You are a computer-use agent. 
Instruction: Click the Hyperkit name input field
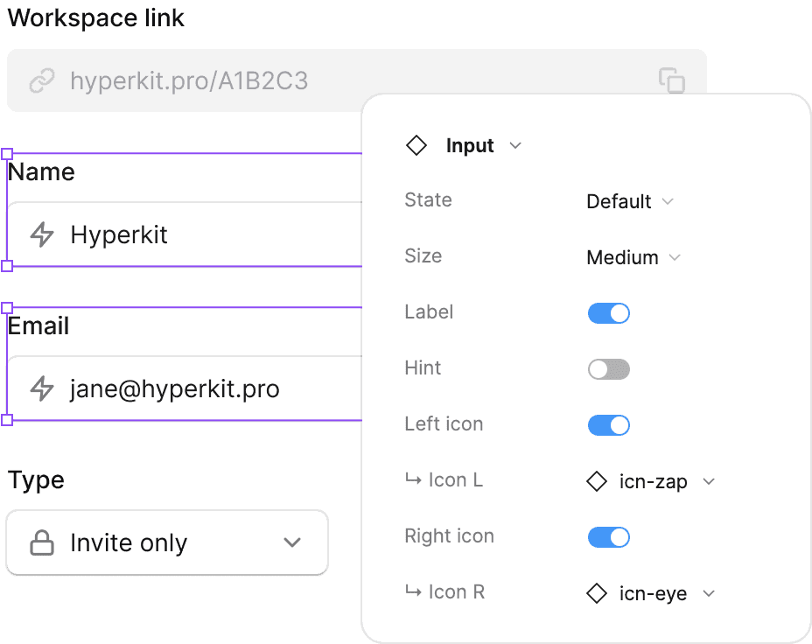(x=185, y=234)
